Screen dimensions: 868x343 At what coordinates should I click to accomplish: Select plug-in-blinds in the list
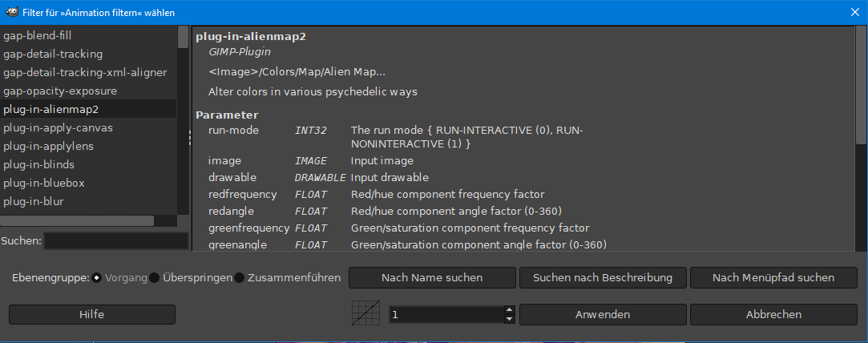pos(89,164)
